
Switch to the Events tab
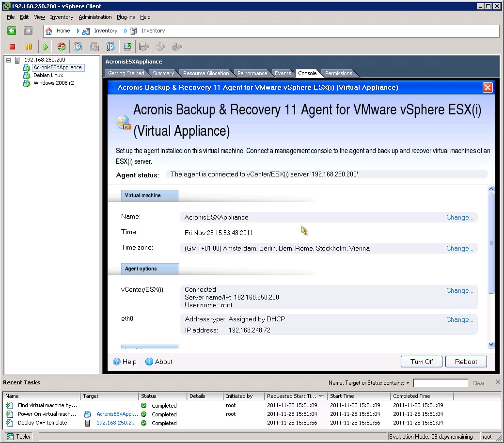click(283, 73)
